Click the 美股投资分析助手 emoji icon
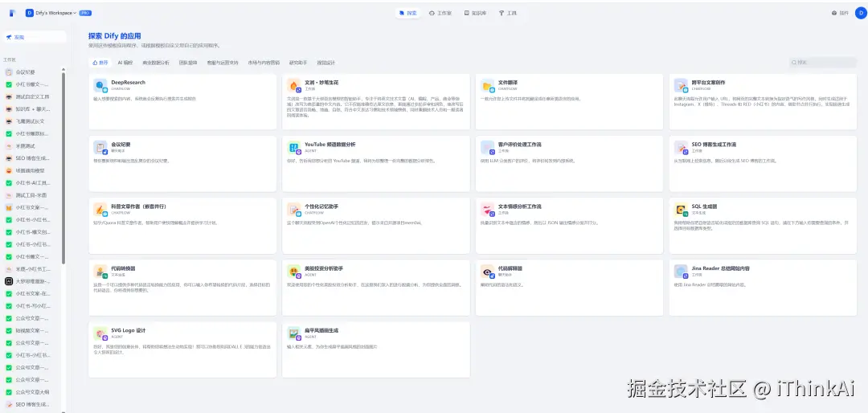This screenshot has width=868, height=413. click(x=294, y=272)
